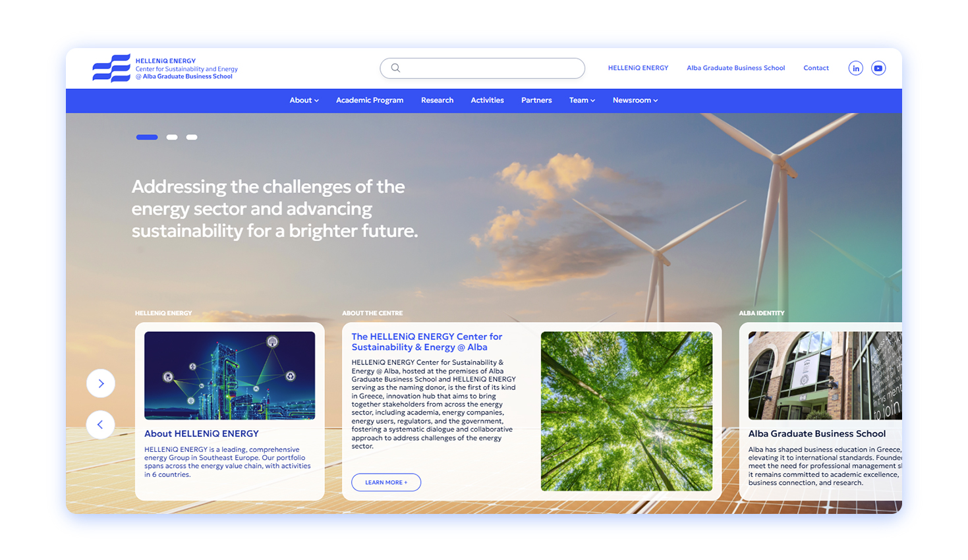Open the YouTube icon in the header
Image resolution: width=968 pixels, height=560 pixels.
pos(878,68)
